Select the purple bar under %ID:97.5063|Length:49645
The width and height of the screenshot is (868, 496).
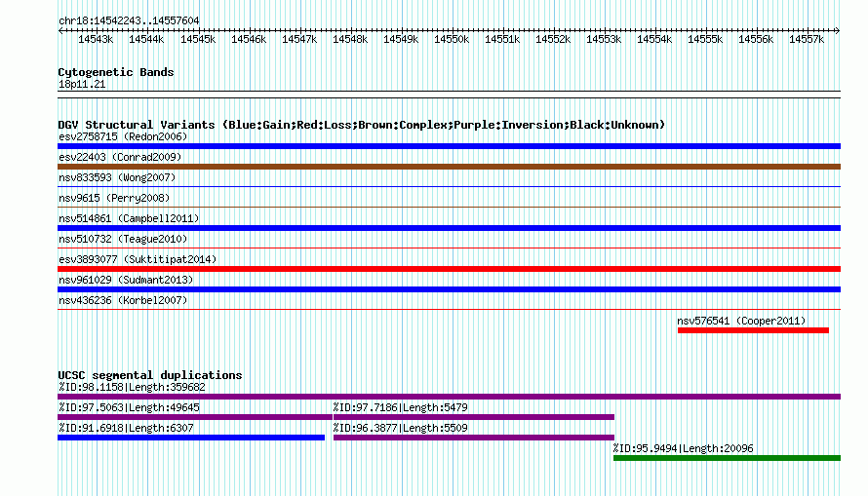[195, 417]
